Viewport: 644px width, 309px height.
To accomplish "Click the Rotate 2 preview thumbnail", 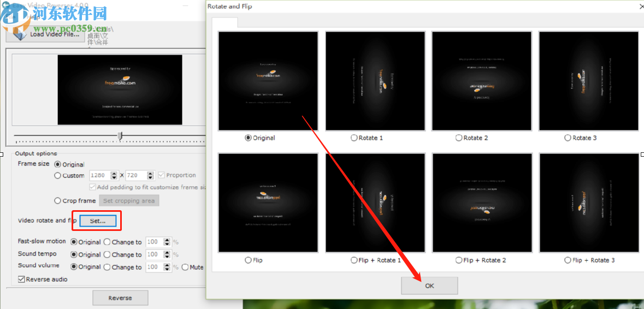I will pyautogui.click(x=482, y=81).
